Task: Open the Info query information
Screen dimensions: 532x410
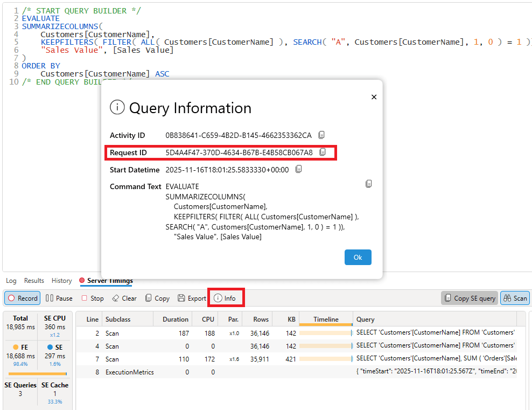Action: (225, 298)
